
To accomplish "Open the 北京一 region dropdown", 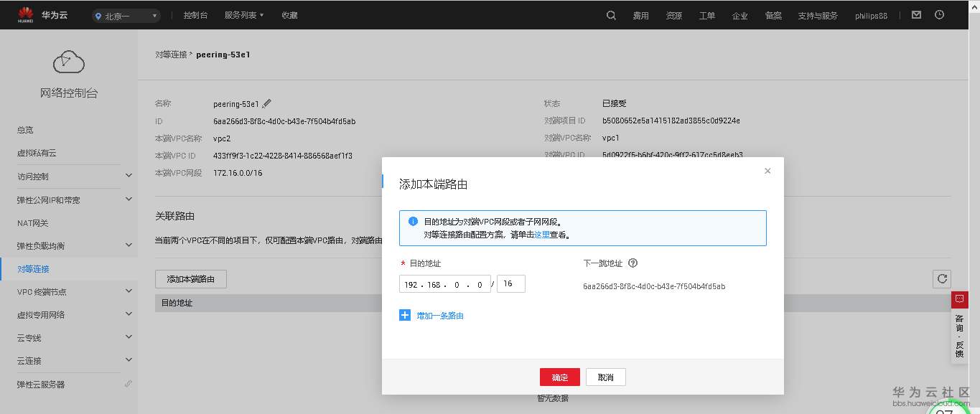I will point(126,16).
